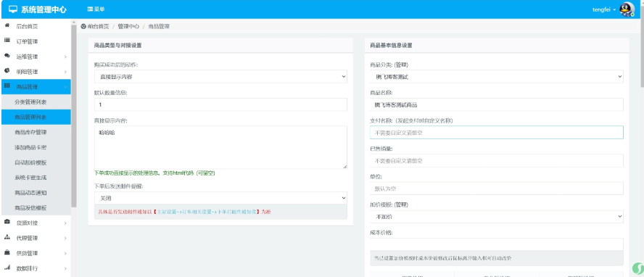The height and width of the screenshot is (277, 644).
Task: Click the green floating icon at the page edge
Action: pyautogui.click(x=637, y=268)
